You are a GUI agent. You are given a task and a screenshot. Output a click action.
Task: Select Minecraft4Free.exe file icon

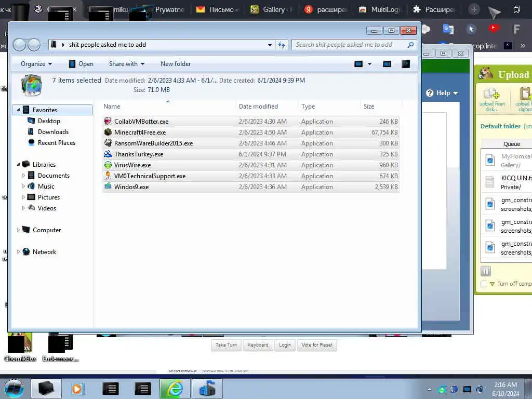tap(108, 132)
